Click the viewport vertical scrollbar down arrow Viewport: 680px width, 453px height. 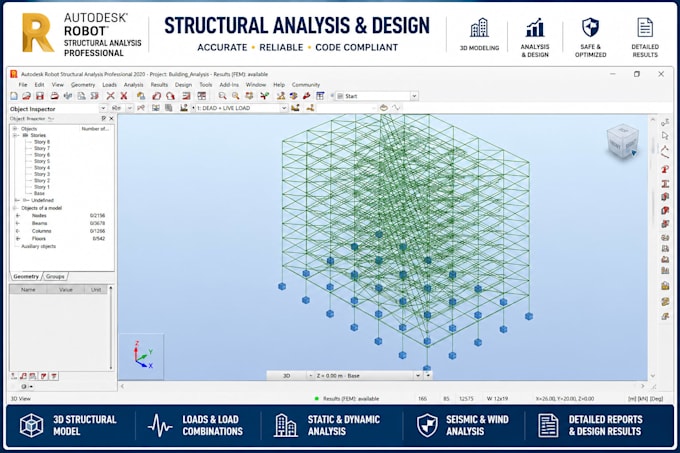click(x=653, y=376)
